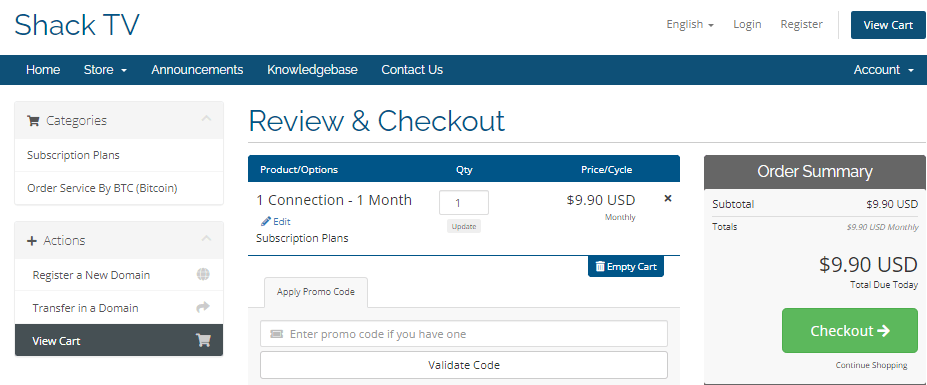
Task: Open the English language dropdown
Action: (690, 24)
